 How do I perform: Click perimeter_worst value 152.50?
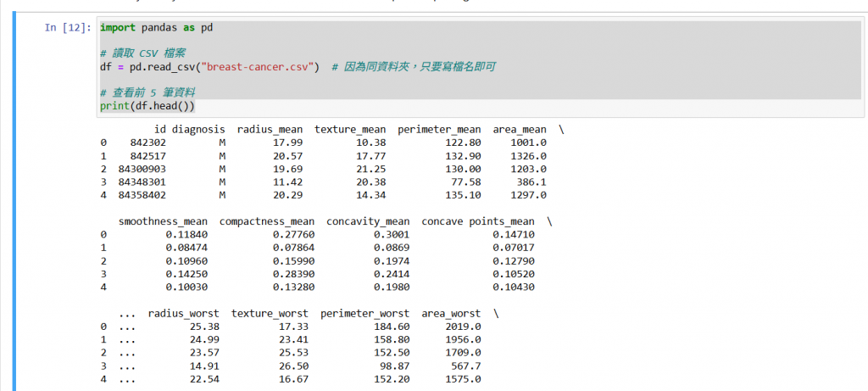click(x=392, y=353)
